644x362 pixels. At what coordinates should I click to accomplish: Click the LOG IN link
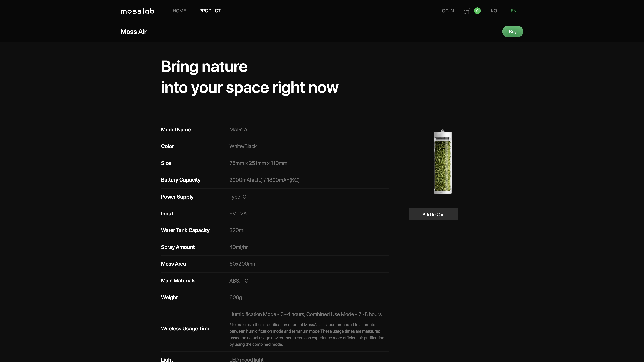tap(446, 11)
